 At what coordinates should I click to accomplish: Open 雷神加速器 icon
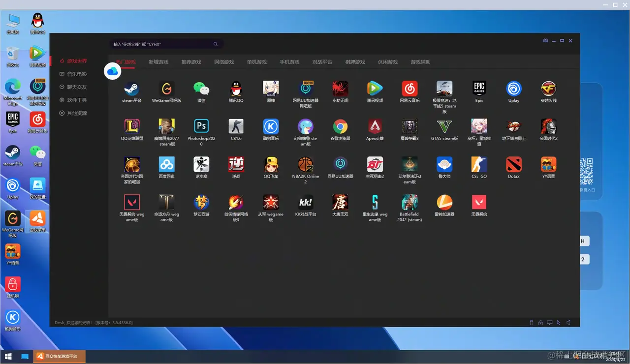(444, 202)
